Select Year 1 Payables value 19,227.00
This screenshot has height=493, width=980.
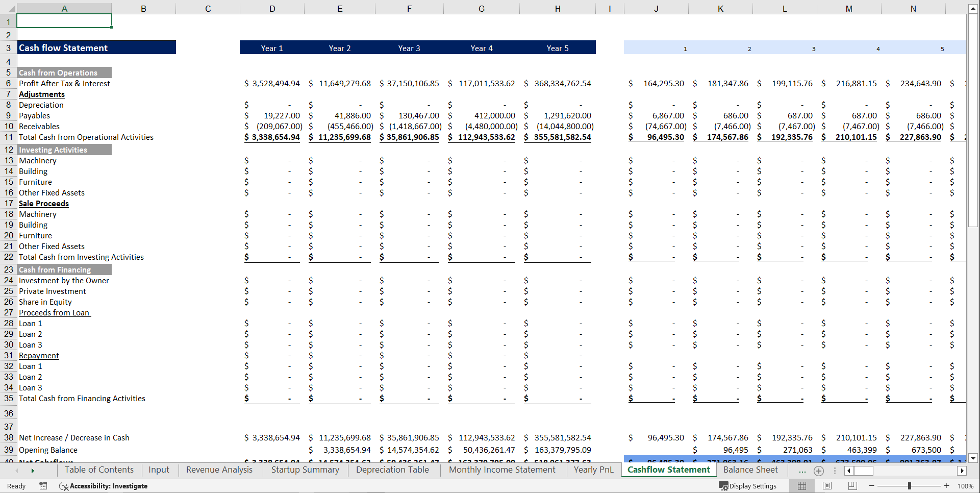[272, 115]
